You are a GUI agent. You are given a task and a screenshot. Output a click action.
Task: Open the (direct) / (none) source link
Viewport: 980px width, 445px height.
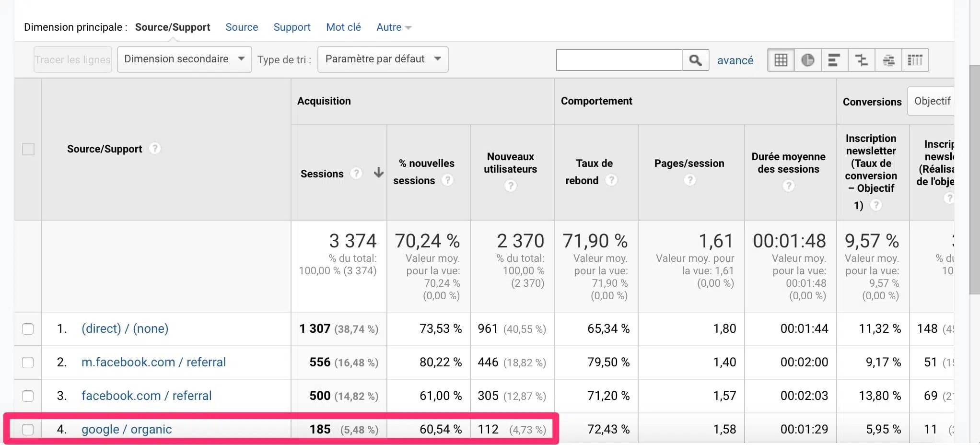(x=125, y=328)
